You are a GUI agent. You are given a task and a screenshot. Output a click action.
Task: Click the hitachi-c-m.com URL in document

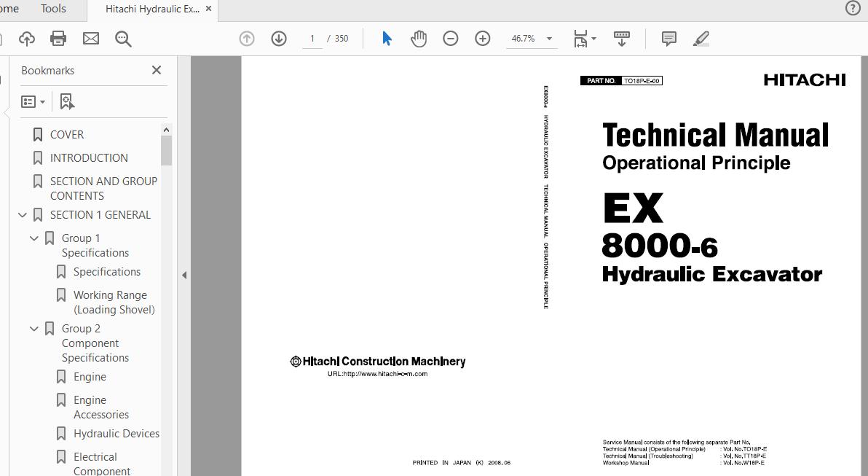[x=377, y=374]
